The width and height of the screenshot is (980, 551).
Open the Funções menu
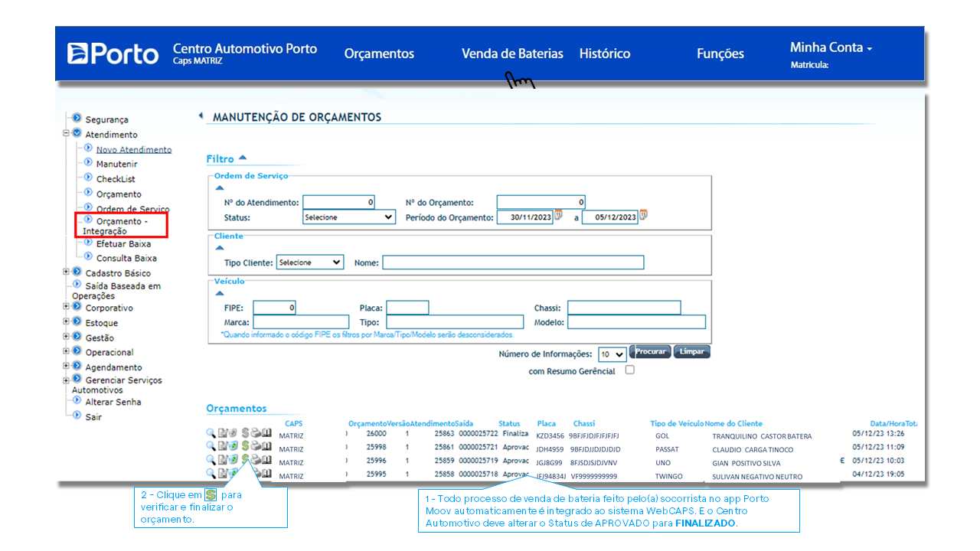[x=720, y=54]
